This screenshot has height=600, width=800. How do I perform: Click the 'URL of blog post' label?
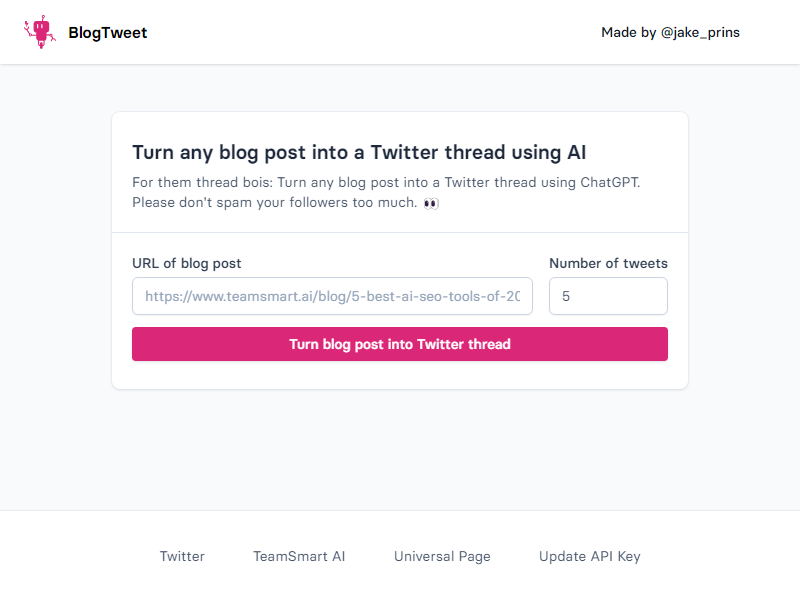pos(187,264)
